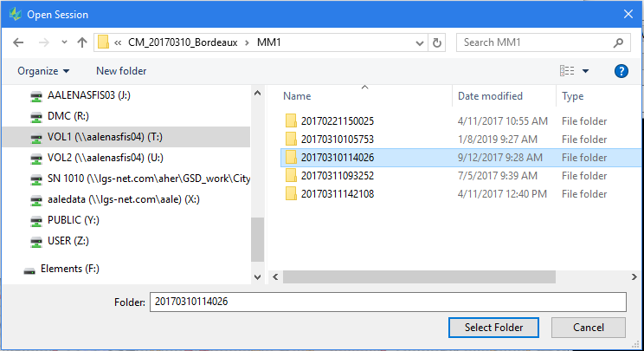Screen dimensions: 644x351
Task: Select the Elements (F:) drive icon
Action: pos(29,269)
